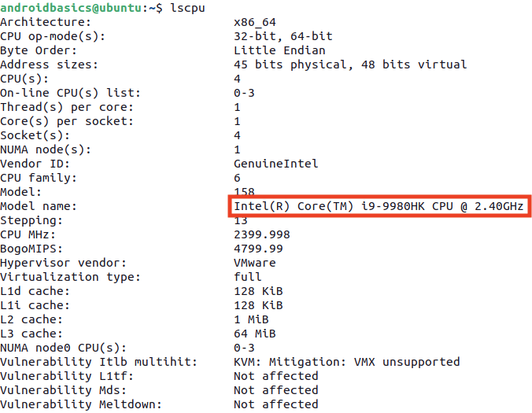Click the GenuineIntel vendor ID value
The width and height of the screenshot is (532, 413).
click(x=276, y=164)
